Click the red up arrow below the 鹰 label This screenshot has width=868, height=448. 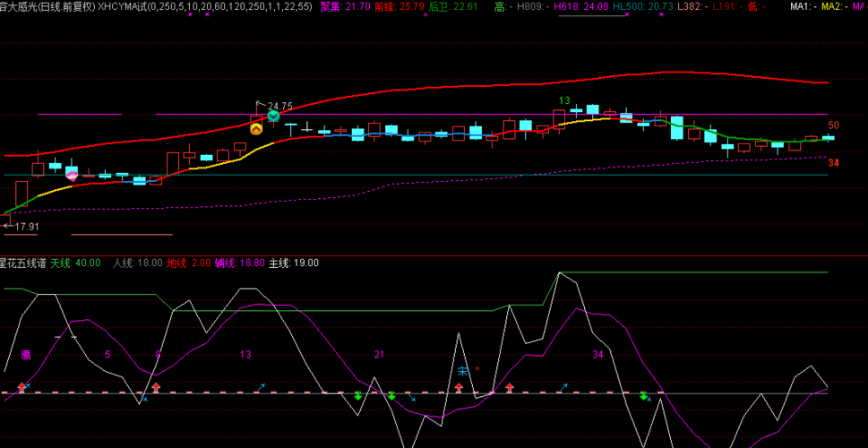22,387
